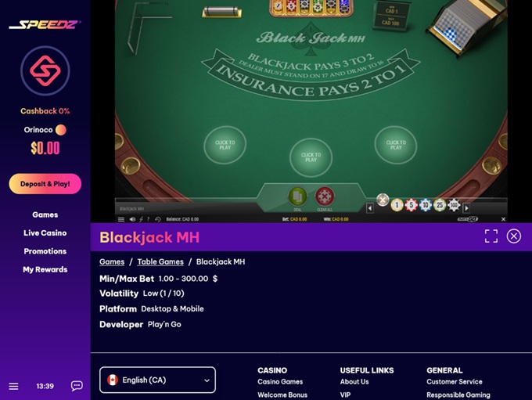Open the sidebar hamburger menu
Screen dimensions: 532x400
click(x=13, y=386)
